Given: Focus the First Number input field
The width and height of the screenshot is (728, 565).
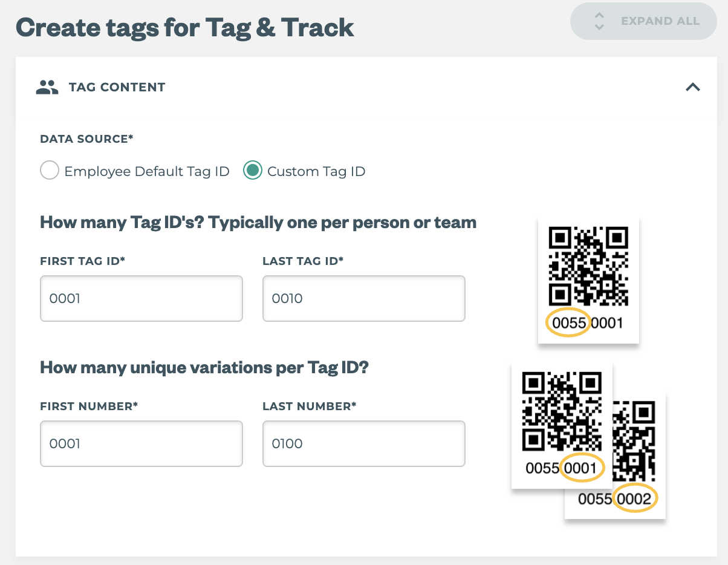Looking at the screenshot, I should [141, 444].
